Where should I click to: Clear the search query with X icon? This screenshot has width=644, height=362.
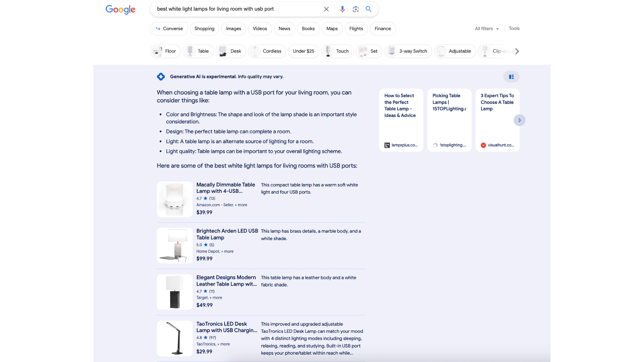point(326,9)
